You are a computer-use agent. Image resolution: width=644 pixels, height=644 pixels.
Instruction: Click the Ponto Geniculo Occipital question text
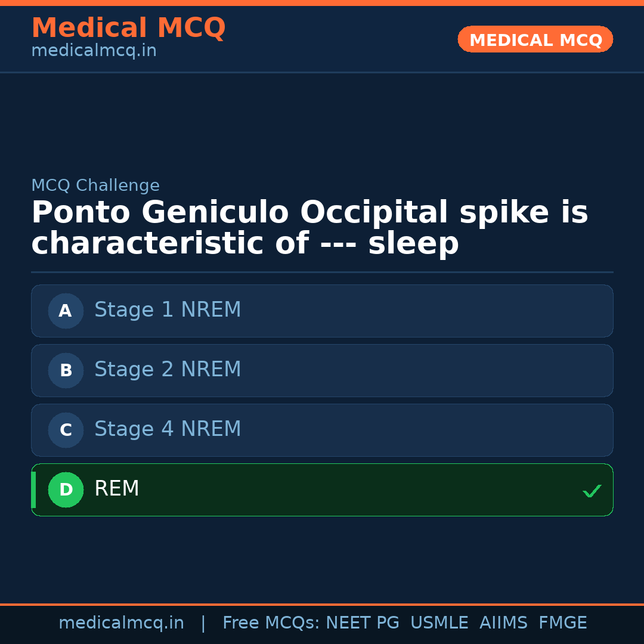(309, 228)
